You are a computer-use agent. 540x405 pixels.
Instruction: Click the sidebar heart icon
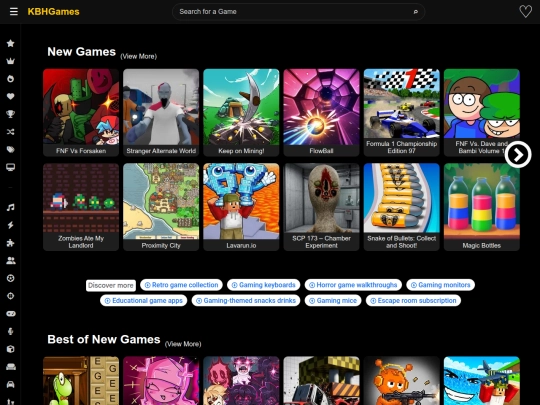coord(11,96)
